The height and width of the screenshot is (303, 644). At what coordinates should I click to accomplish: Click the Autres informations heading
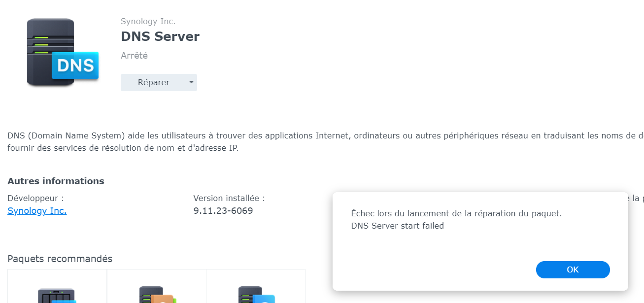pos(56,181)
